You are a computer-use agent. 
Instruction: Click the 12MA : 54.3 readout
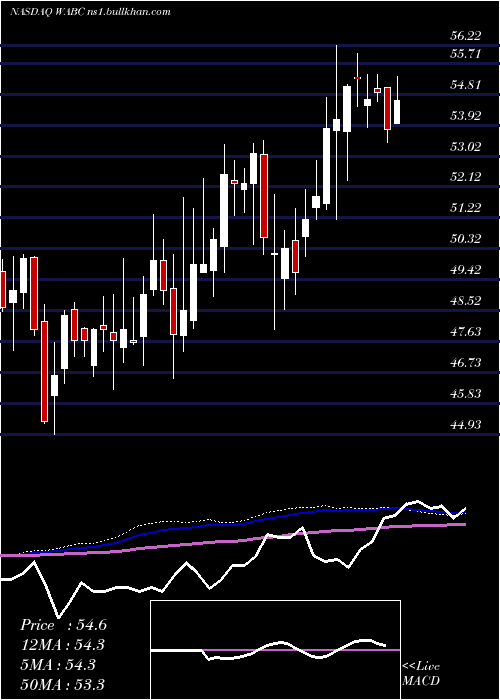click(x=63, y=645)
